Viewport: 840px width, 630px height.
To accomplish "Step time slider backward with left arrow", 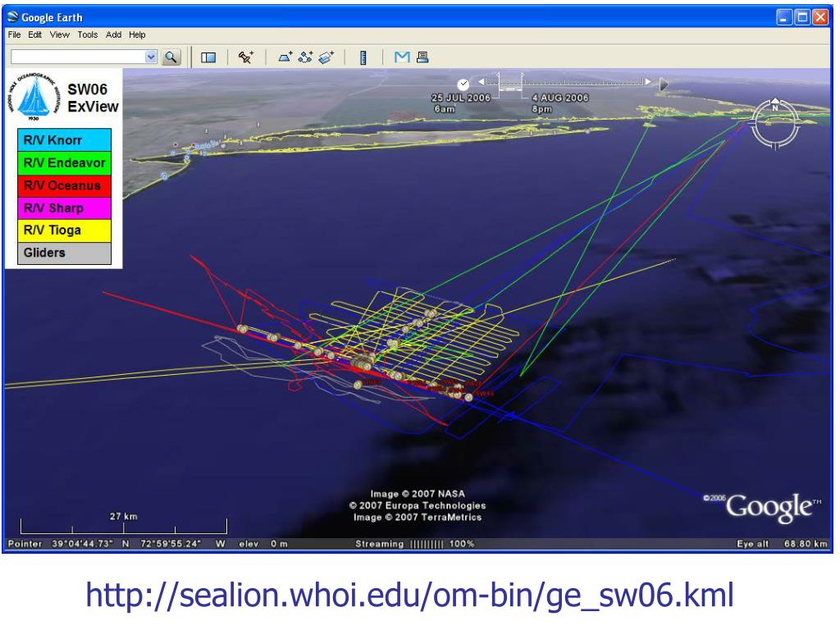I will 481,82.
